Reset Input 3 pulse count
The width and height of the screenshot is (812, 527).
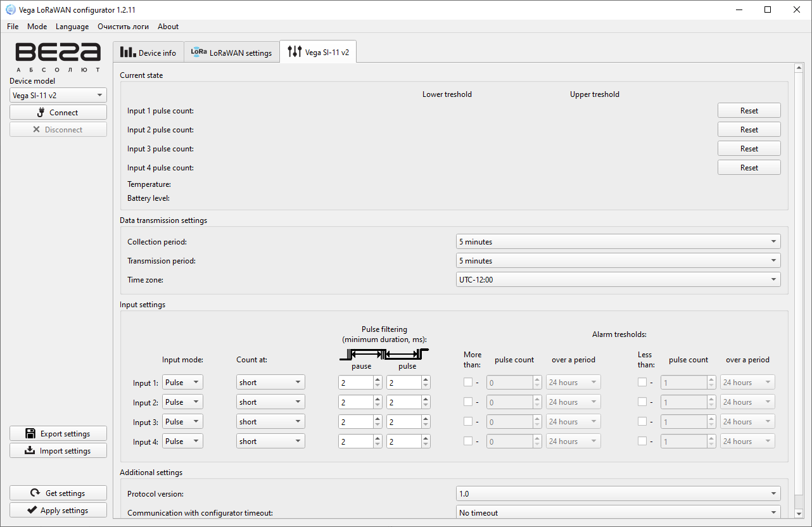749,149
